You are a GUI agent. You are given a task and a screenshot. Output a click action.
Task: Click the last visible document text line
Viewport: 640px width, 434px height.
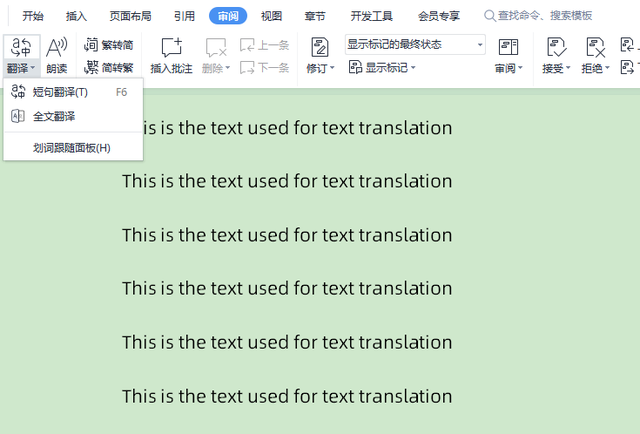[x=287, y=396]
